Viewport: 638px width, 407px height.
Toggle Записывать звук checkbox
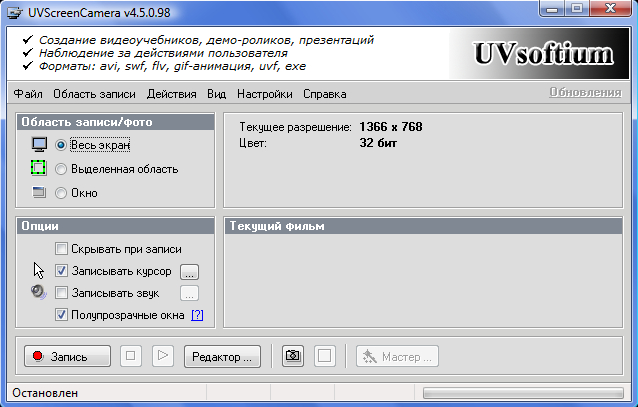[62, 293]
